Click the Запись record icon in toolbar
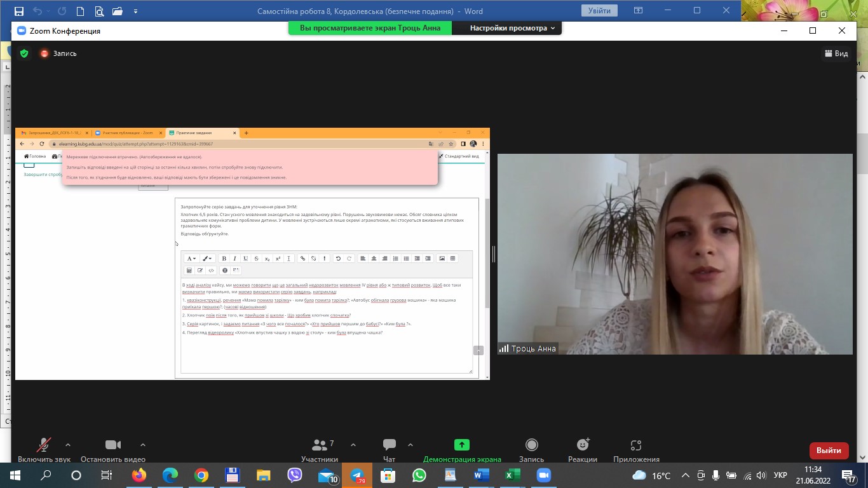The image size is (868, 488). pos(531,445)
